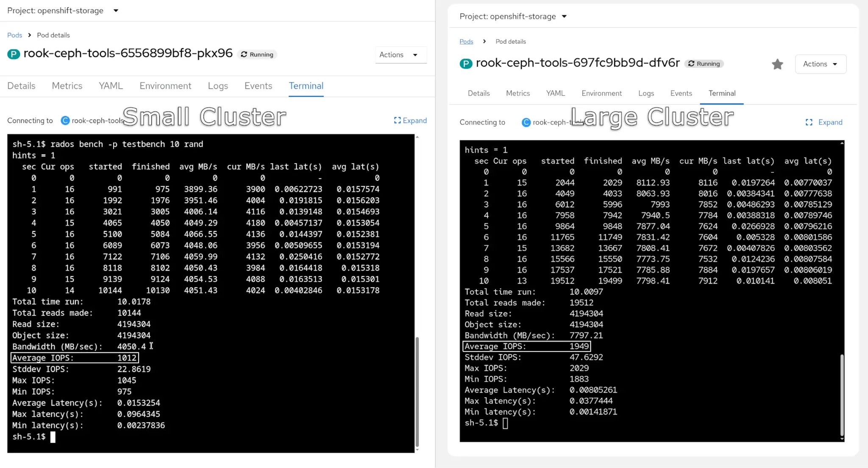Click the right Pods breadcrumb link
Image resolution: width=868 pixels, height=468 pixels.
click(x=466, y=42)
